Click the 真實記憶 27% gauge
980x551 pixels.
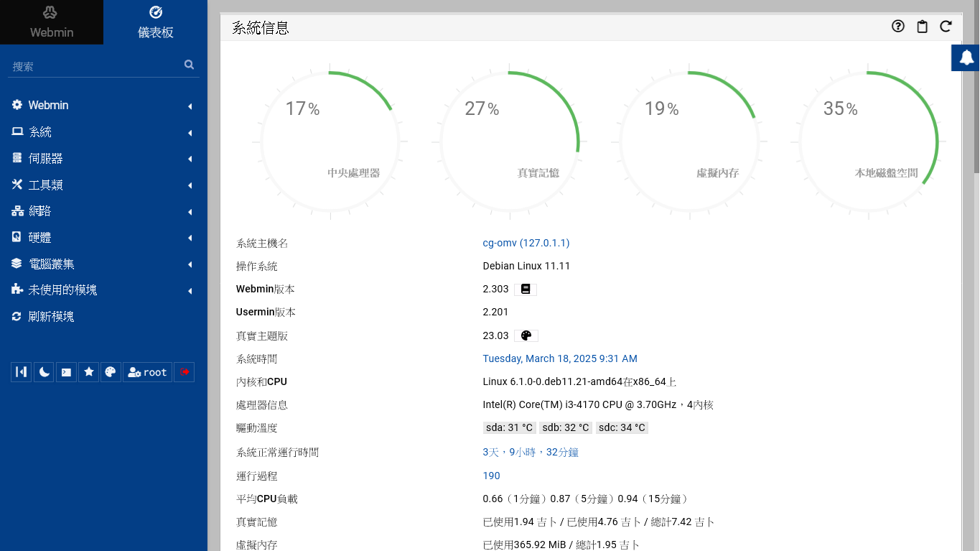pos(509,141)
